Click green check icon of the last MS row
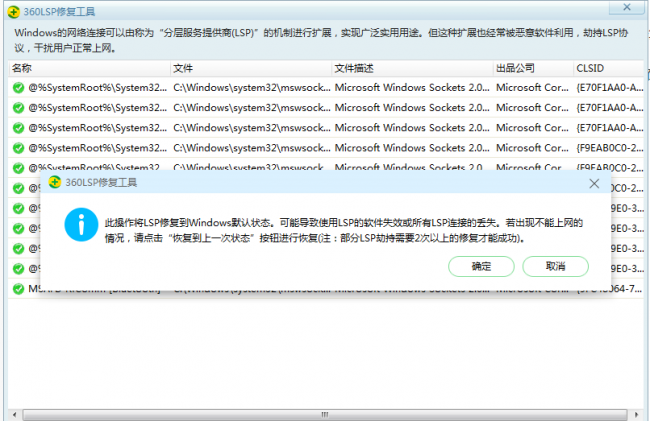 pos(18,288)
